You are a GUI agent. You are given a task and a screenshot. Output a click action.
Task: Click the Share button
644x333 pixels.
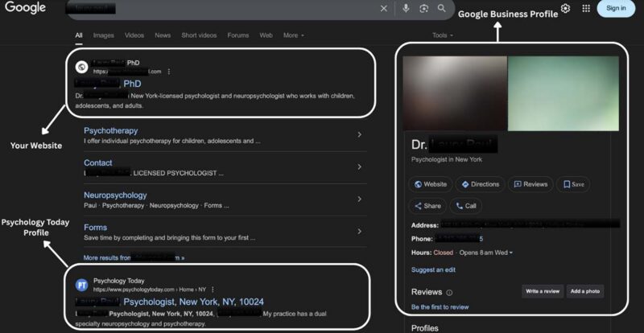(x=427, y=206)
